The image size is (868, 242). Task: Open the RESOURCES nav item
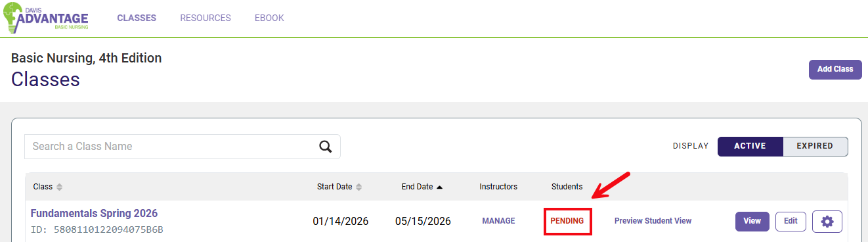pos(206,18)
